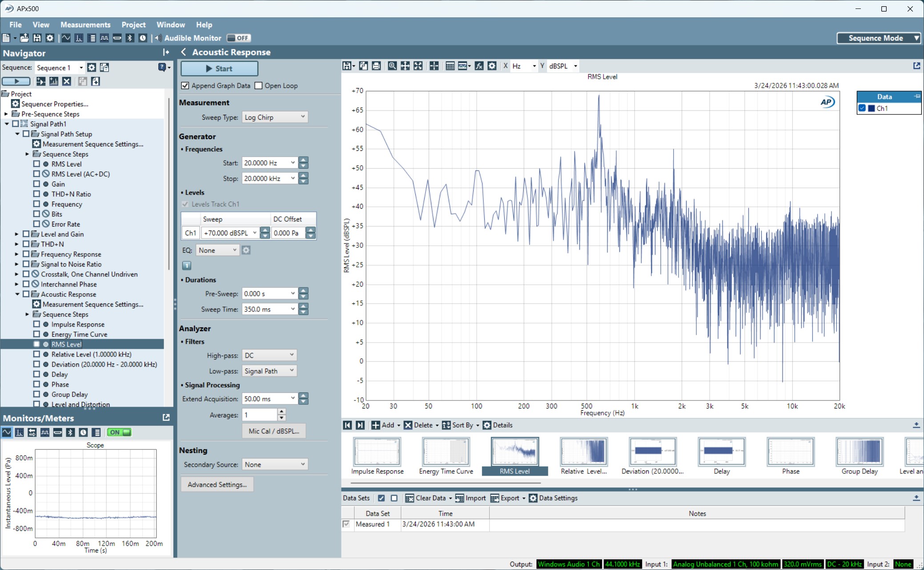
Task: Click the EQ info icon below the EQ dropdown
Action: pyautogui.click(x=187, y=266)
